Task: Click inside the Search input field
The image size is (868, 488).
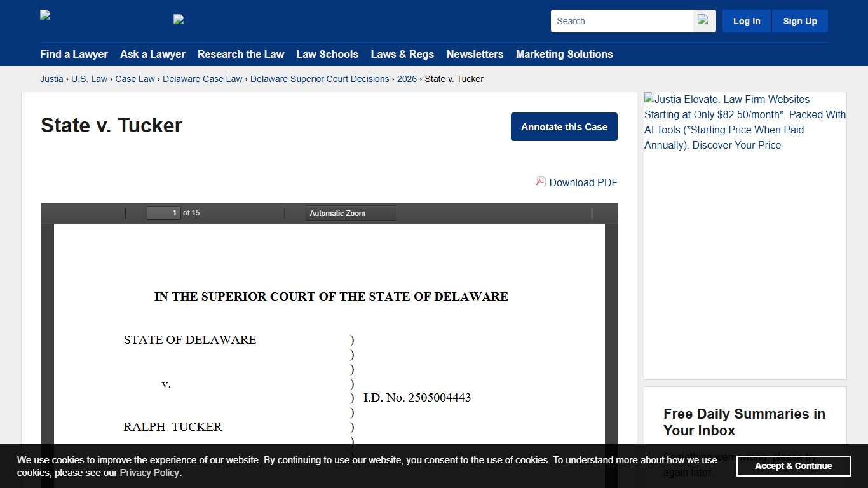Action: (x=621, y=20)
